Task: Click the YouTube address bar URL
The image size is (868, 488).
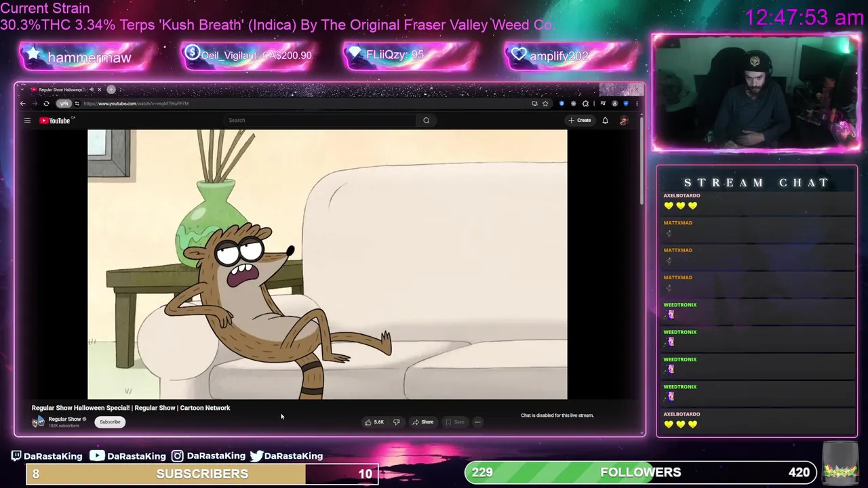Action: (x=136, y=104)
